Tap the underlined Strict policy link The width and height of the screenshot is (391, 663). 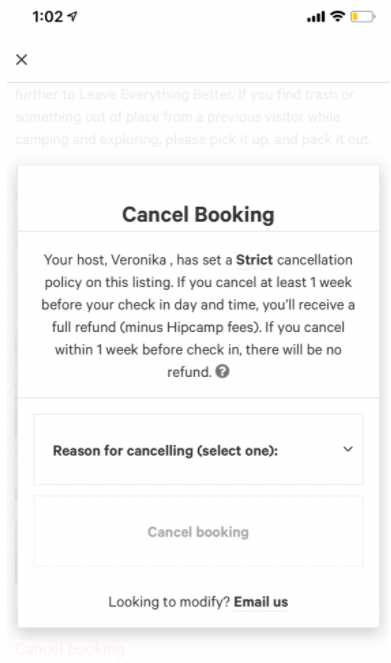coord(254,260)
